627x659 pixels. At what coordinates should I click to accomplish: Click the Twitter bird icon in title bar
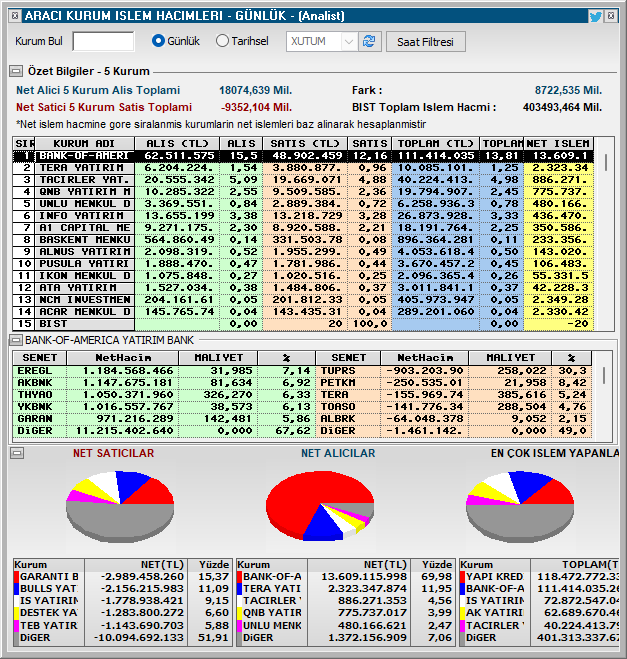596,16
